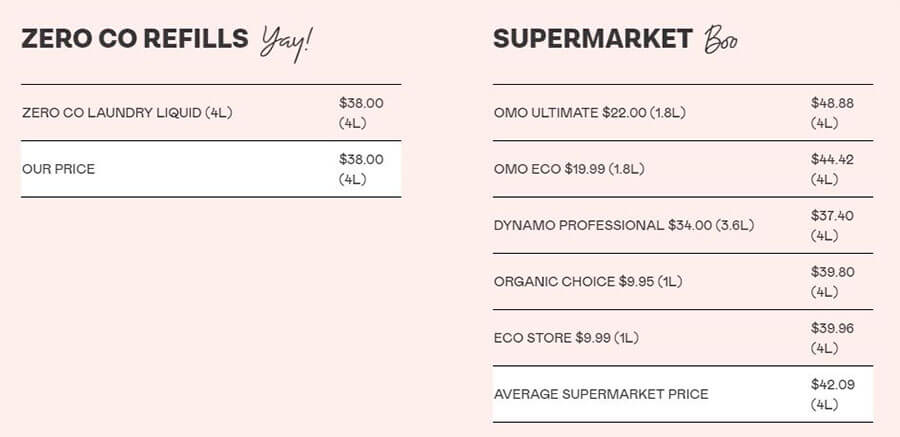Select the DYNAMO PROFESSIONAL $34.00 (3.6L) row
Viewport: 900px width, 437px height.
click(683, 225)
